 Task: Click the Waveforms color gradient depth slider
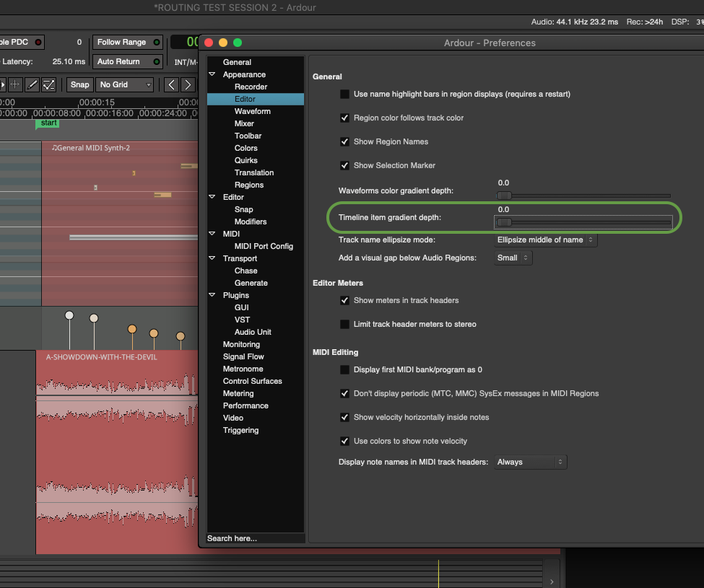pyautogui.click(x=583, y=196)
